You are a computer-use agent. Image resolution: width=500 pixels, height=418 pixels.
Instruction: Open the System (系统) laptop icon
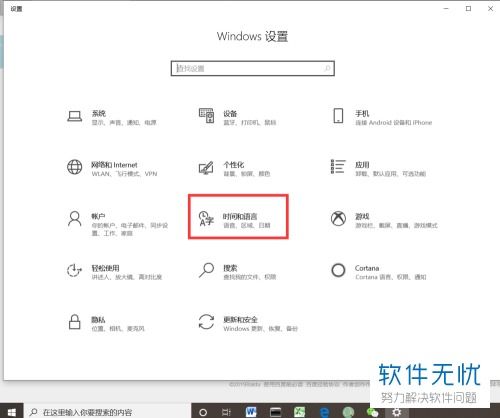pyautogui.click(x=75, y=117)
